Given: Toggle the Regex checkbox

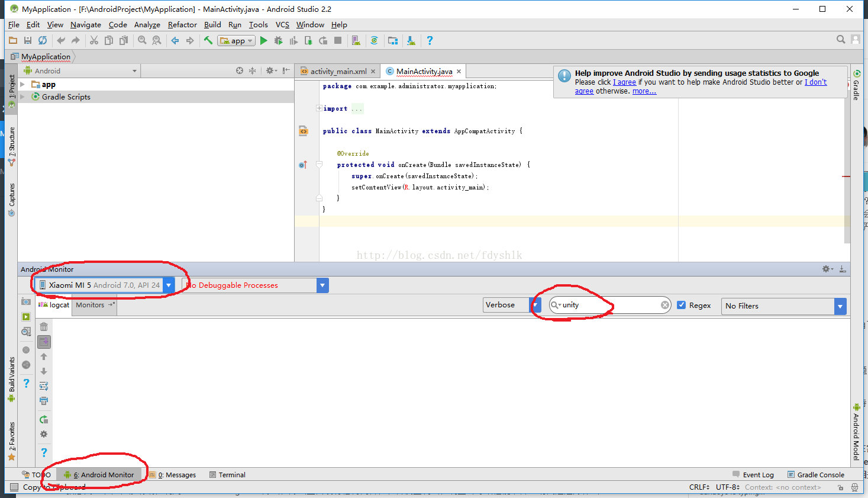Looking at the screenshot, I should pyautogui.click(x=682, y=305).
